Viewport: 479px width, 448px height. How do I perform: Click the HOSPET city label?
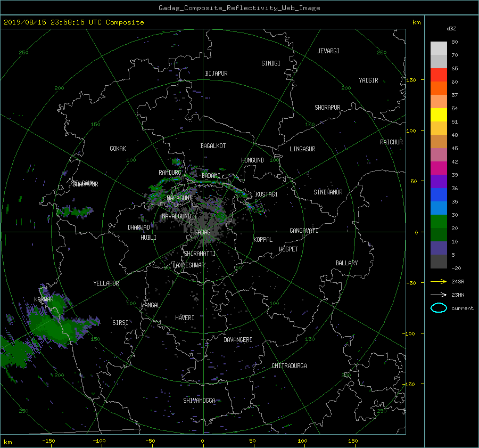pos(288,249)
